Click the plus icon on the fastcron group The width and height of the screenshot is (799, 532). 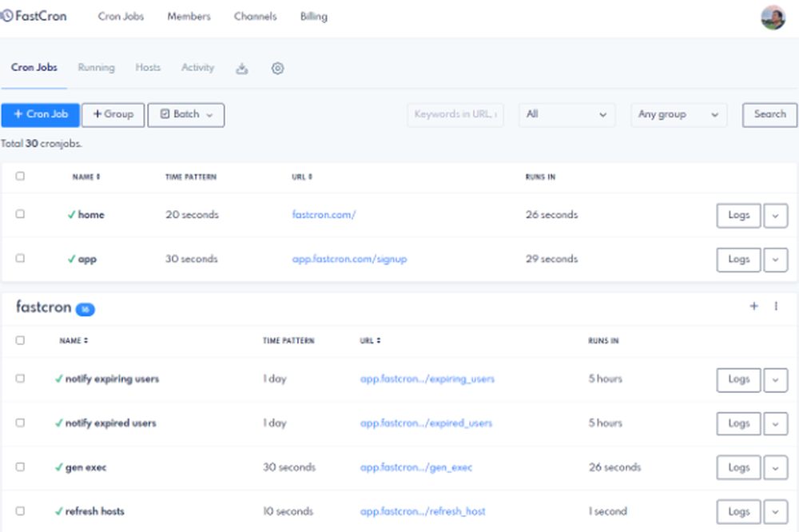[753, 306]
